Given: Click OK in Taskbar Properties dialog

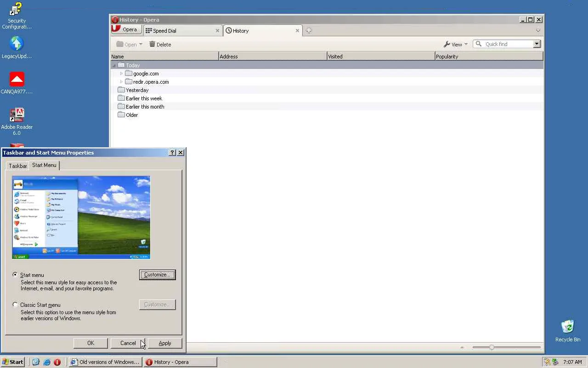Looking at the screenshot, I should 90,343.
